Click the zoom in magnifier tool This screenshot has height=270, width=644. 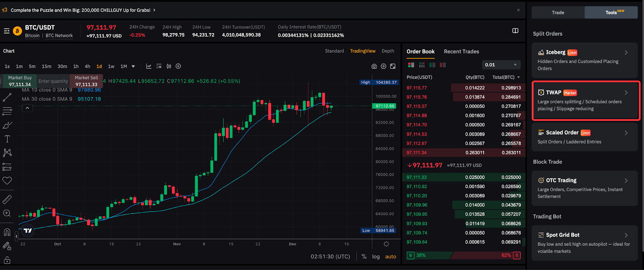coord(7,213)
